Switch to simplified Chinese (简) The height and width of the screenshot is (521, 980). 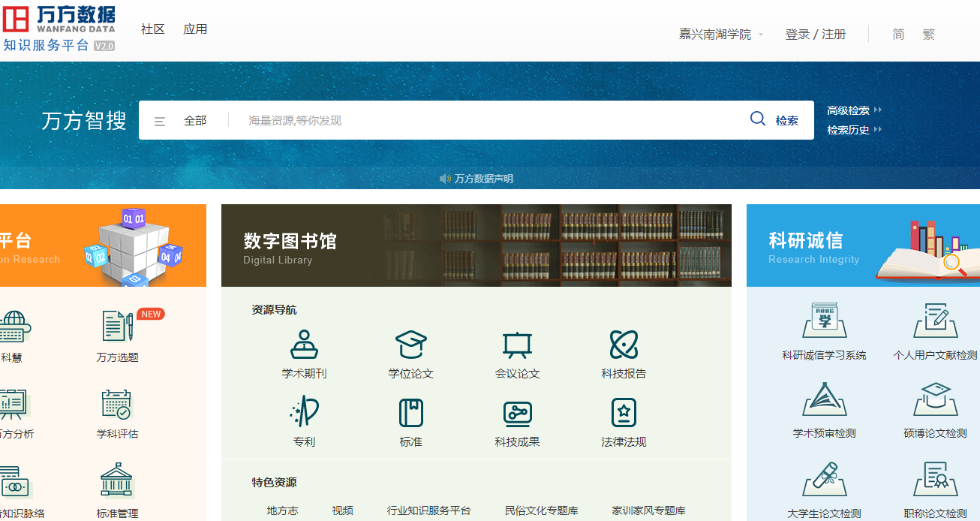pyautogui.click(x=898, y=35)
